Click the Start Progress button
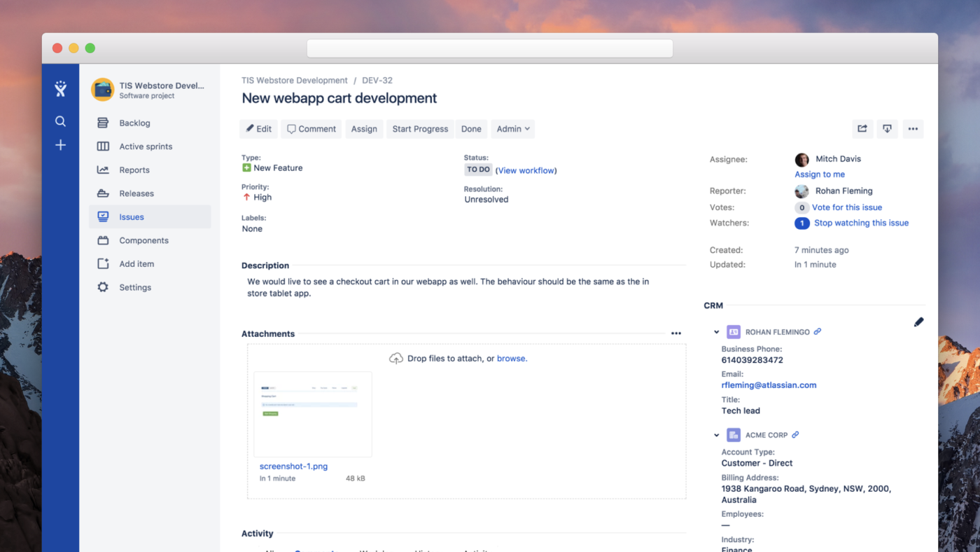980x552 pixels. 419,129
